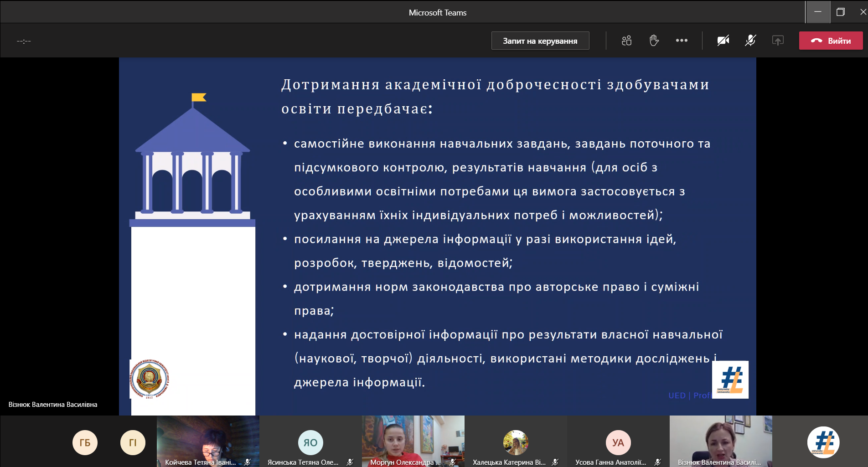The height and width of the screenshot is (467, 868).
Task: Click the share content icon
Action: click(x=778, y=41)
